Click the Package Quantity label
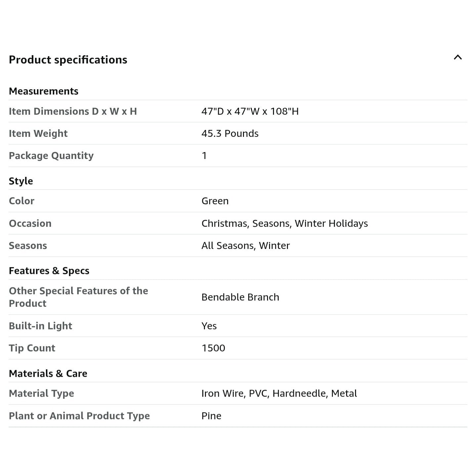Screen dimensions: 476x476 click(51, 156)
